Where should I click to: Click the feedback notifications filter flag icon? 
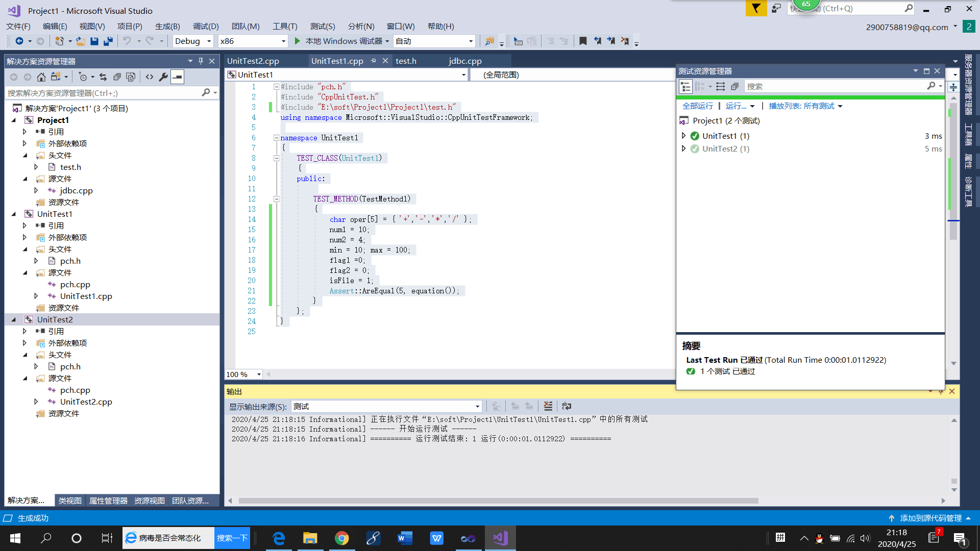[756, 8]
